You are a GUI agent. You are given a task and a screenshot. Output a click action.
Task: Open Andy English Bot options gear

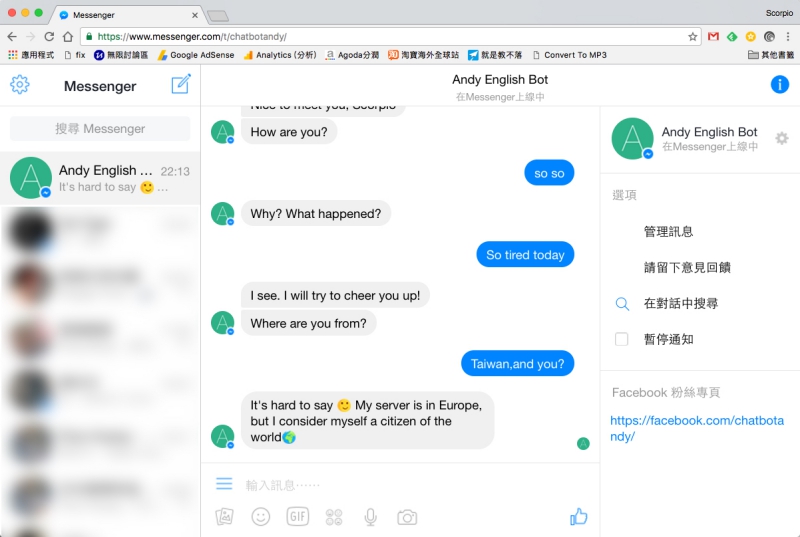(781, 138)
